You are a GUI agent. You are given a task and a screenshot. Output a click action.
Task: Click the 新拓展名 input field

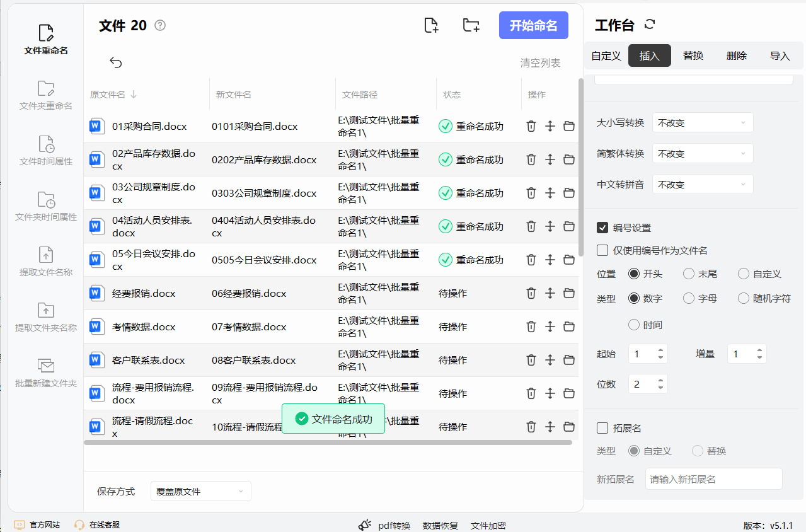tap(713, 479)
